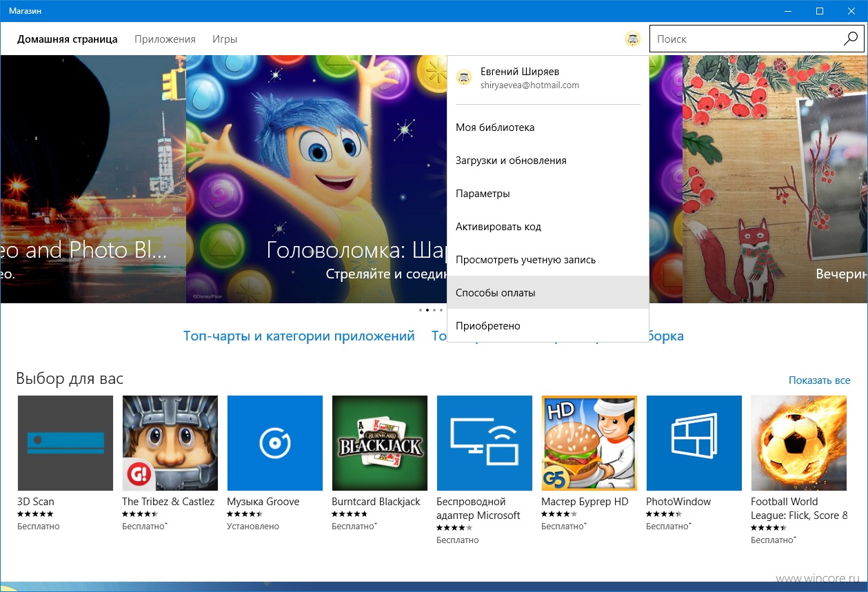
Task: Click the search magnifier icon
Action: click(x=851, y=39)
